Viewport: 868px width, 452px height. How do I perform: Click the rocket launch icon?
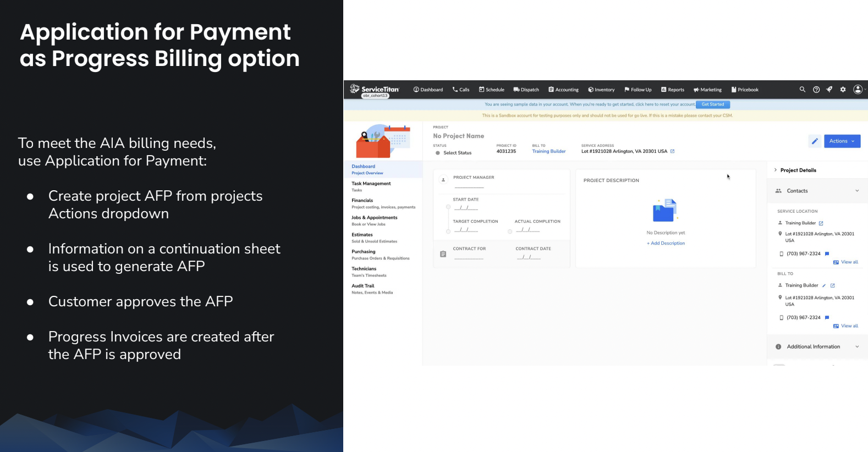[829, 89]
